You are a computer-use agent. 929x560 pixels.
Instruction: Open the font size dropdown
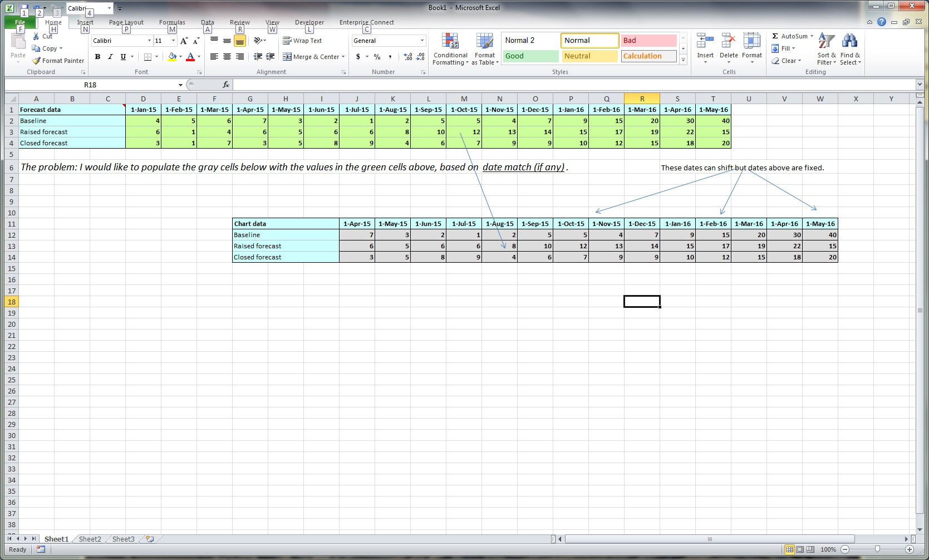[173, 41]
